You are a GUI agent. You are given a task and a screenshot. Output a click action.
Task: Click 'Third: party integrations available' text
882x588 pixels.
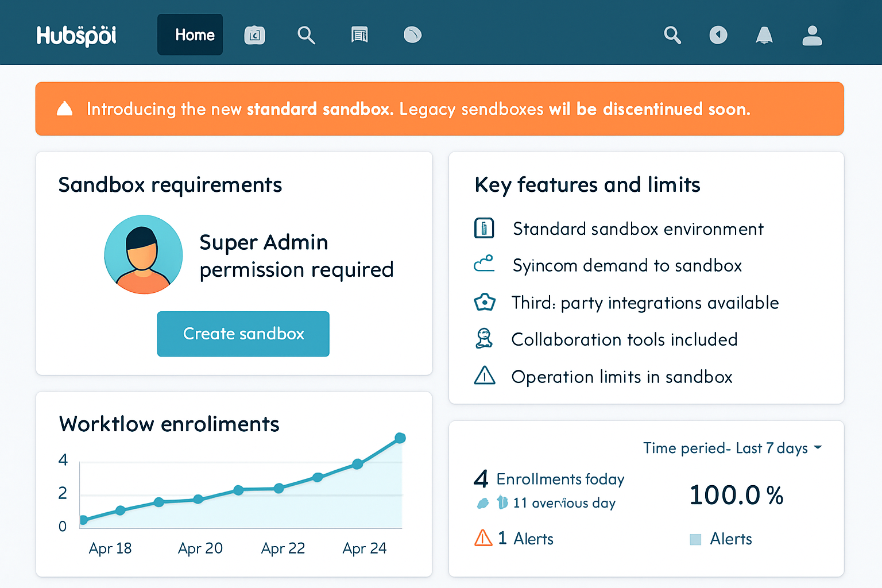(x=645, y=303)
